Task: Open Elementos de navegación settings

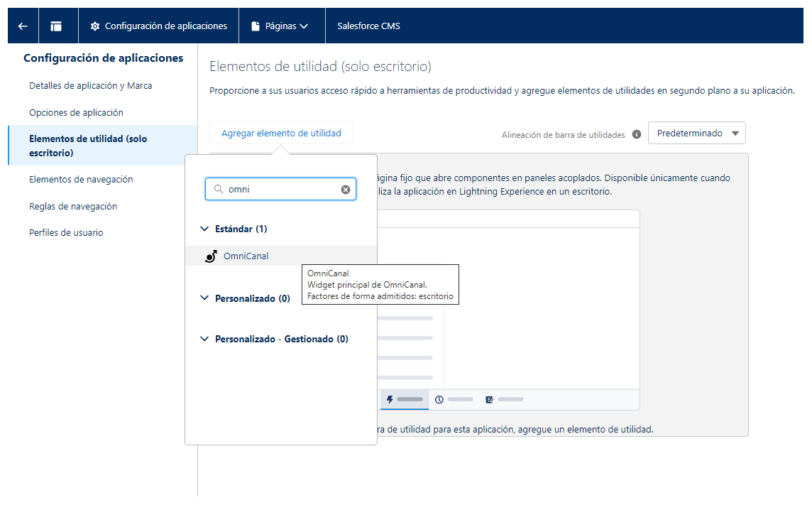Action: (x=81, y=179)
